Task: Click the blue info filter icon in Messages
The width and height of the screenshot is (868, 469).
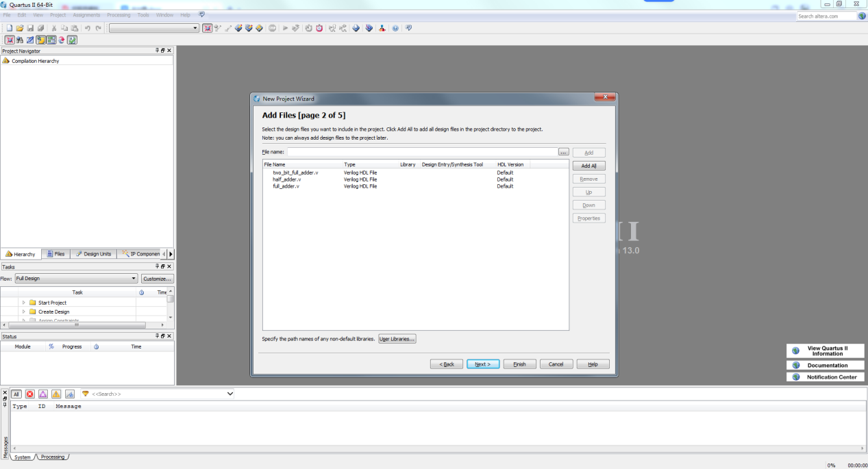Action: 69,394
